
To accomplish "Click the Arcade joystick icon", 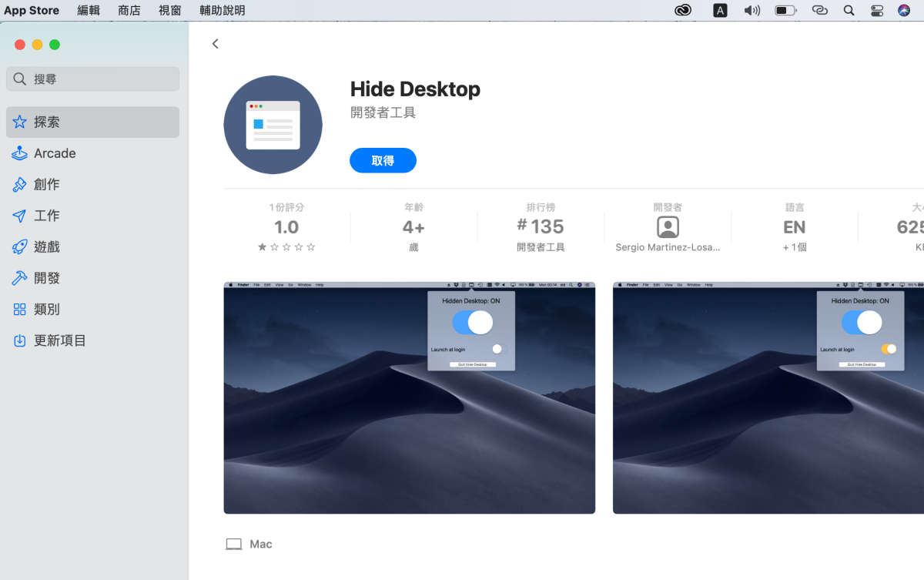I will [x=19, y=153].
